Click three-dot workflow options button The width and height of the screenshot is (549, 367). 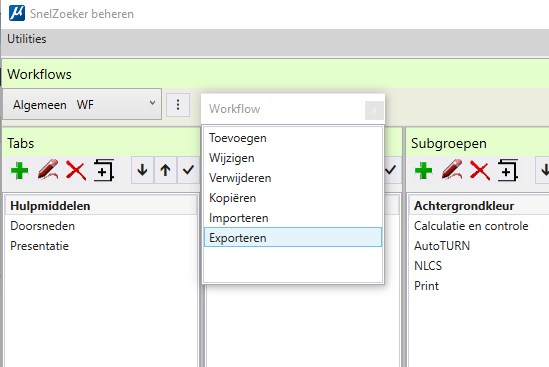pyautogui.click(x=178, y=105)
